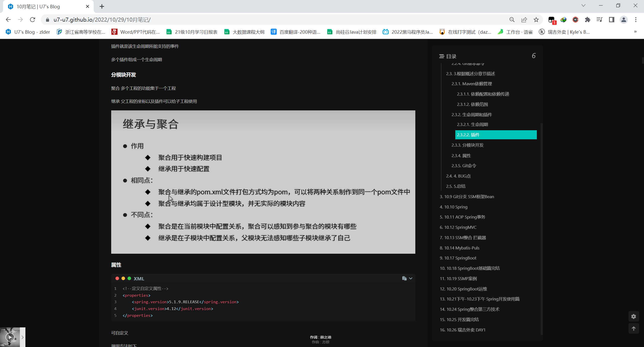
Task: Collapse the XML code block chevron
Action: click(x=411, y=278)
